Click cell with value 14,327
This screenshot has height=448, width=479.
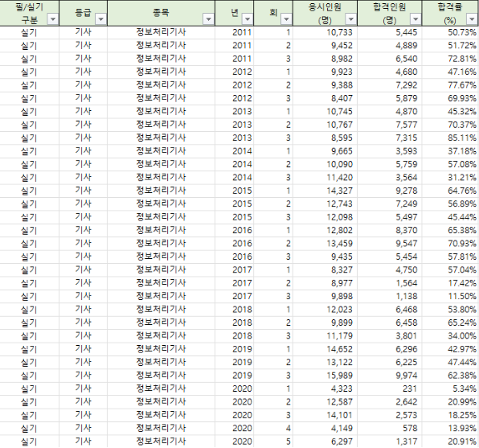point(325,191)
